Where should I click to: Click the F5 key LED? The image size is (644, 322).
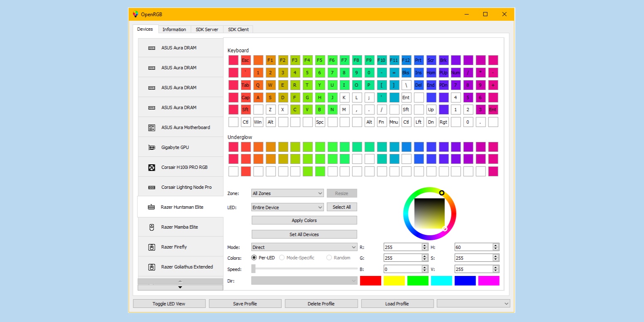320,60
